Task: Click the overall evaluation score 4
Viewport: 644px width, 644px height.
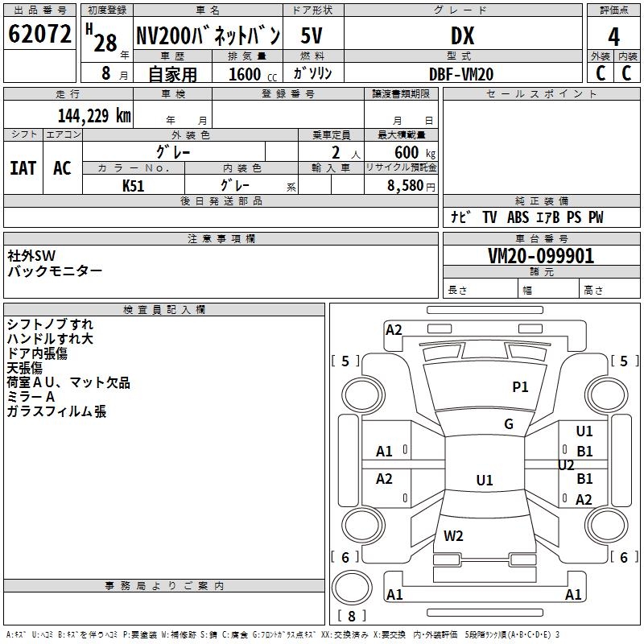Action: pos(613,37)
